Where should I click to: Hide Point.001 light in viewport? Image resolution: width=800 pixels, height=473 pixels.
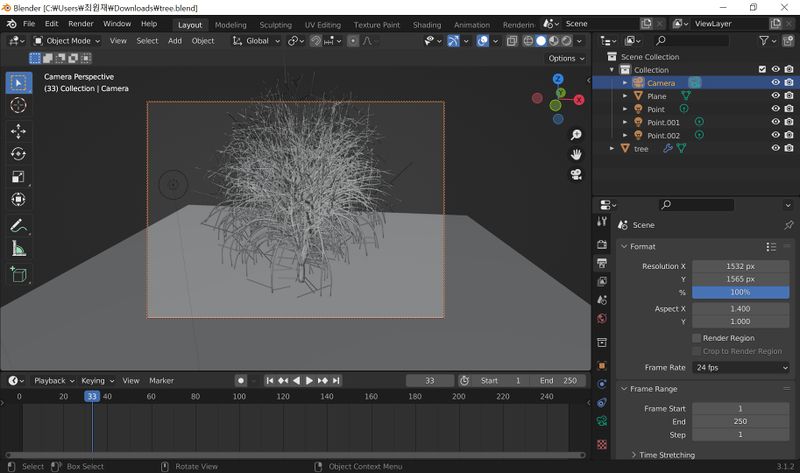tap(776, 122)
